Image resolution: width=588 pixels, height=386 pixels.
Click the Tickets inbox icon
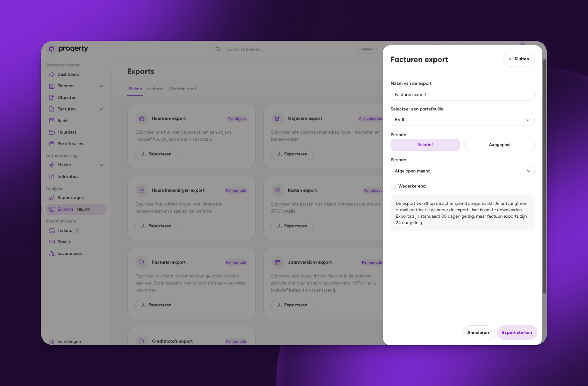click(52, 231)
